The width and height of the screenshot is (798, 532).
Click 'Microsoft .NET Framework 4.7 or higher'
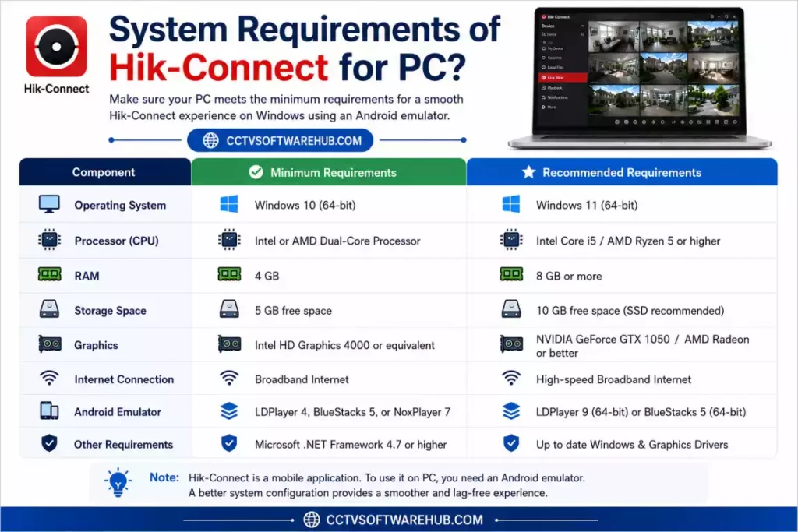pos(351,445)
